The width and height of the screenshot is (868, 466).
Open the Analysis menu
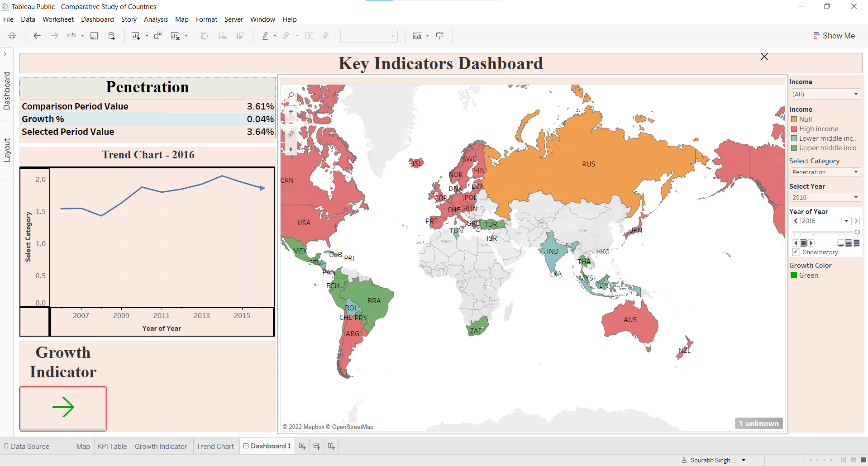point(156,19)
